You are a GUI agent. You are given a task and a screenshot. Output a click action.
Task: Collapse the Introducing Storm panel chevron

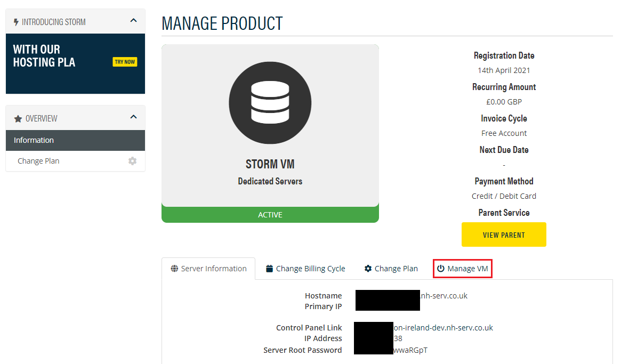[x=133, y=21]
